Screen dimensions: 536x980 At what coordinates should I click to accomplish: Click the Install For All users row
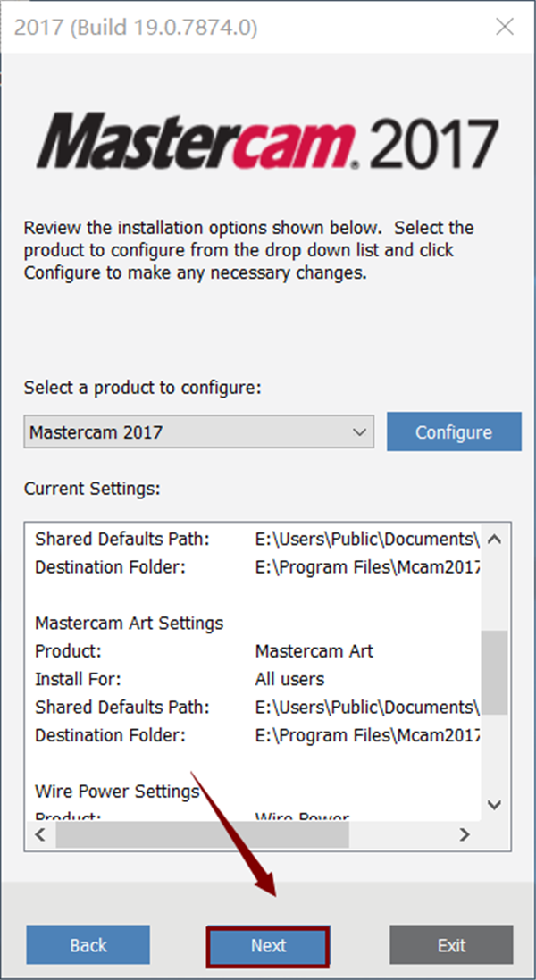tap(179, 679)
